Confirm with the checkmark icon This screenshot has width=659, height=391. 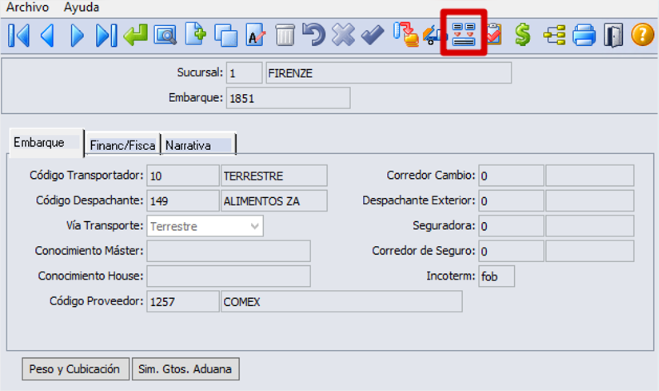tap(372, 35)
